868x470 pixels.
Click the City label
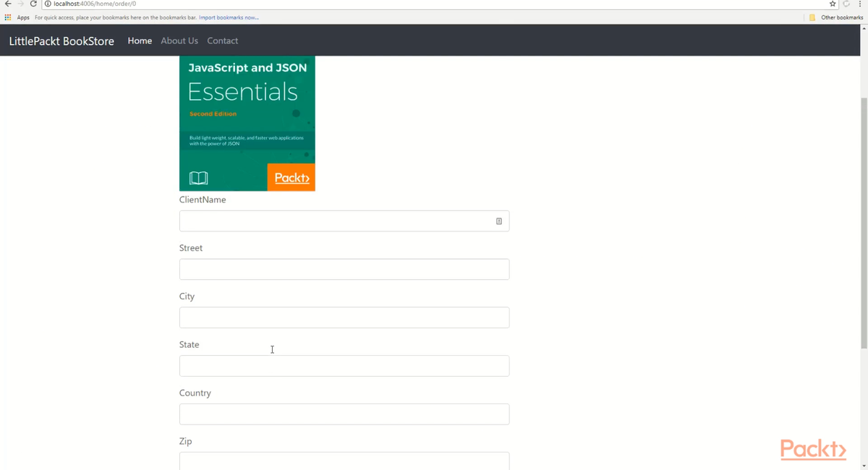pyautogui.click(x=187, y=296)
